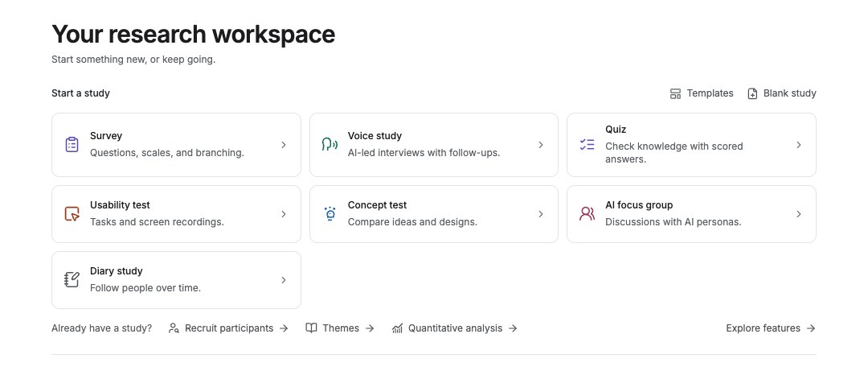Select the Usability test card title
Viewport: 868px width, 371px height.
click(120, 205)
